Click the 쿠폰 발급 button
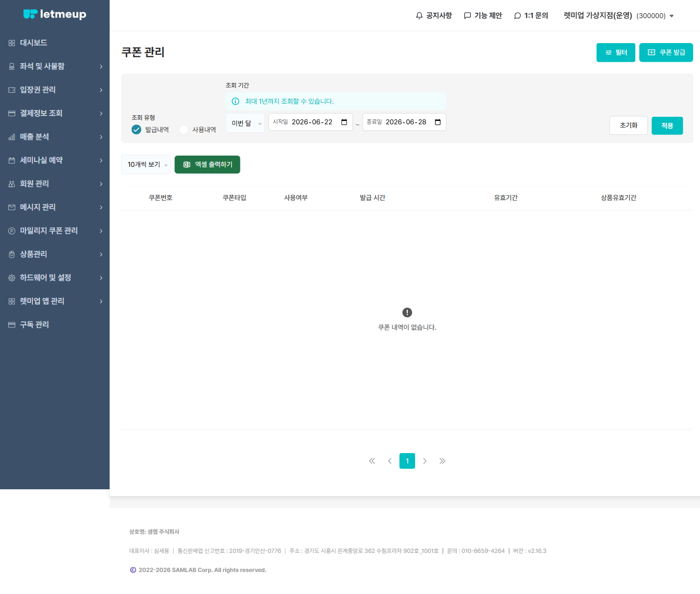The width and height of the screenshot is (700, 594). pyautogui.click(x=666, y=52)
